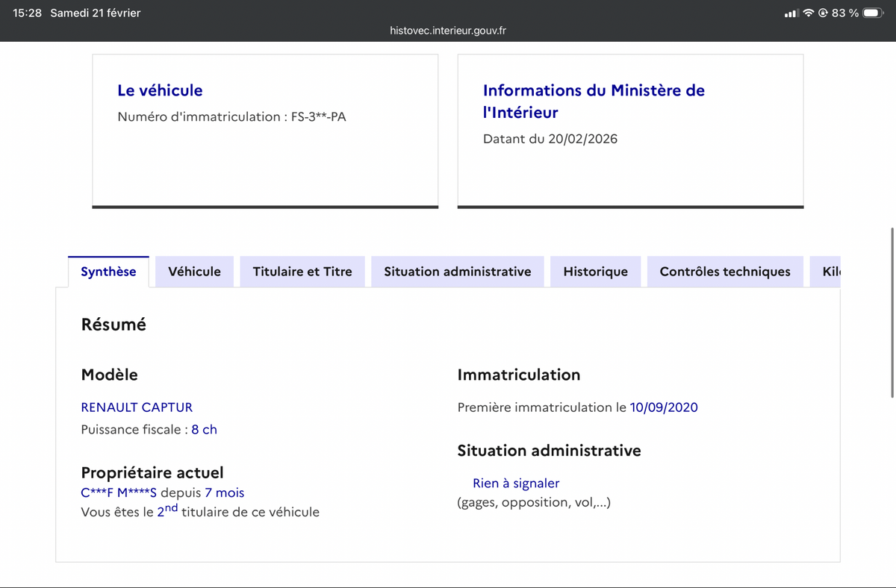Click the Rien à signaler status
Viewport: 896px width, 588px height.
pos(516,484)
